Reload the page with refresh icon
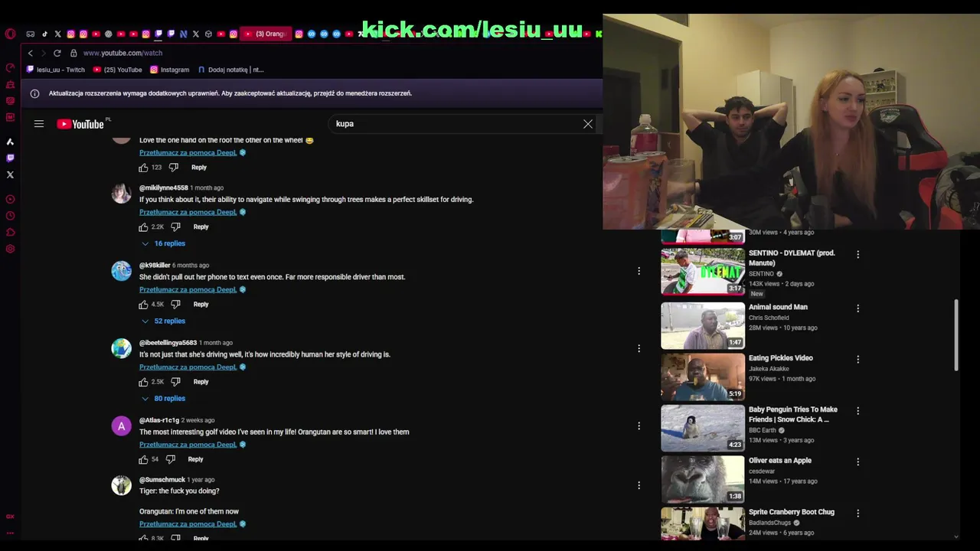Screen dimensions: 980x551 (57, 54)
